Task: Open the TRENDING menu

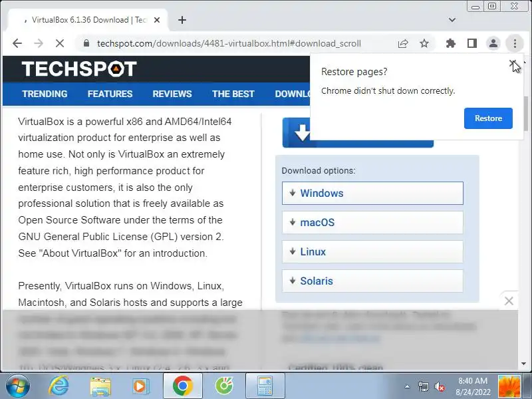Action: coord(45,94)
